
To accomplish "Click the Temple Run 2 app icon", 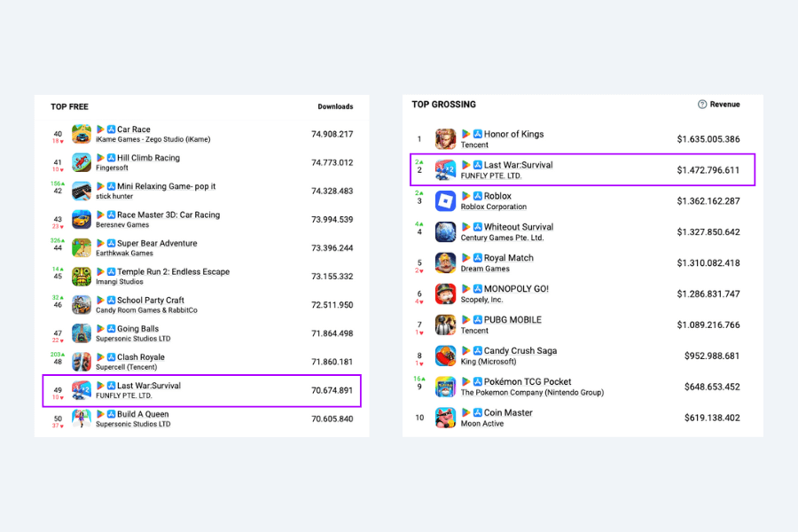I will (82, 277).
